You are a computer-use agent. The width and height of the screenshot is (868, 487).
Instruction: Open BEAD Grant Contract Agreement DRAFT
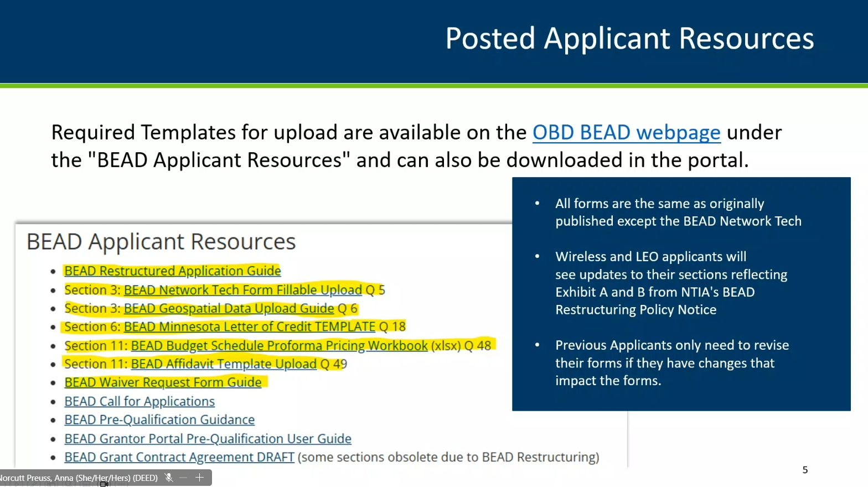click(179, 457)
